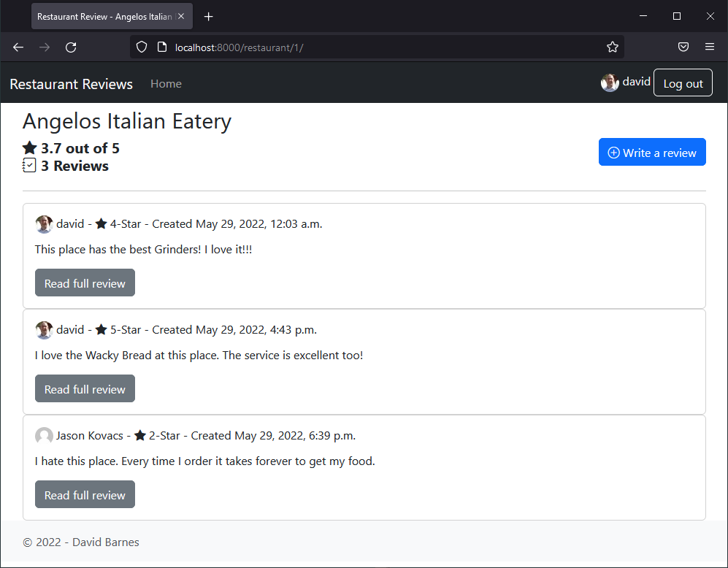
Task: Click the privacy shield badge icon near the menu
Action: point(683,47)
